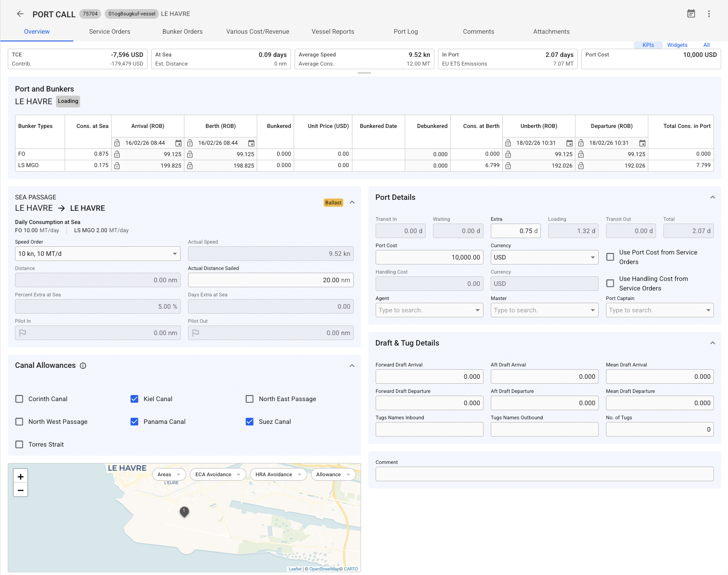Image resolution: width=728 pixels, height=575 pixels.
Task: Click the back arrow next to PORT CALL
Action: 20,14
